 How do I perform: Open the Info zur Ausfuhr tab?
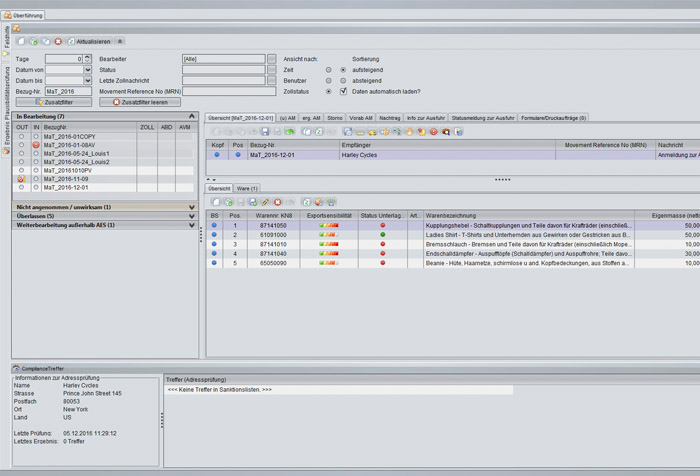tap(425, 118)
